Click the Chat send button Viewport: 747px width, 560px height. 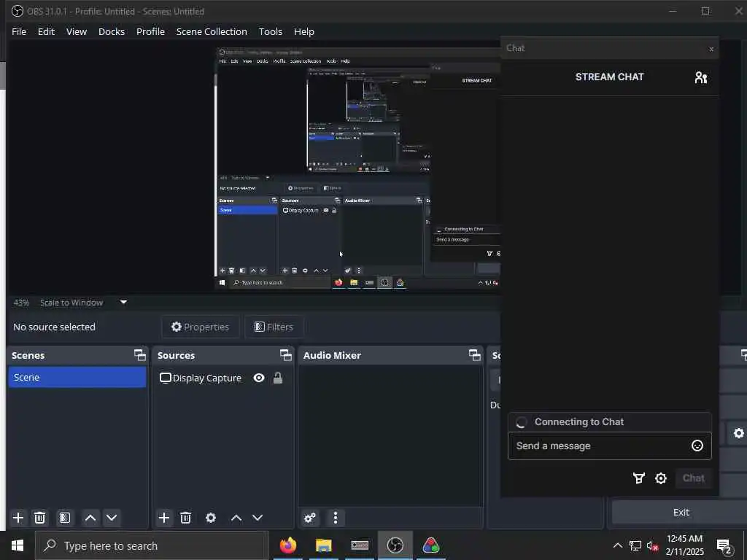(693, 478)
